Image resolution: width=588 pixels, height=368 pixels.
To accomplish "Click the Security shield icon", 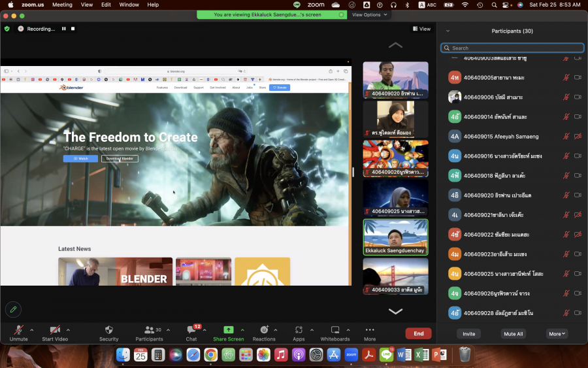I will click(x=108, y=330).
